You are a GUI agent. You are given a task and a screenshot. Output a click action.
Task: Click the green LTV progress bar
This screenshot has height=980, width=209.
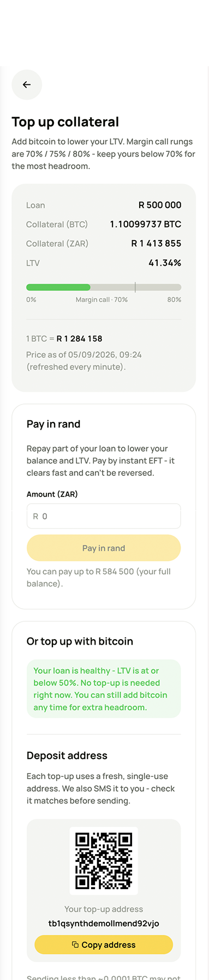[58, 287]
